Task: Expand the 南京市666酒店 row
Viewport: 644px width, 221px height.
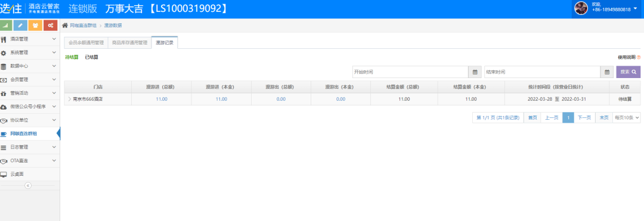Action: [x=69, y=99]
